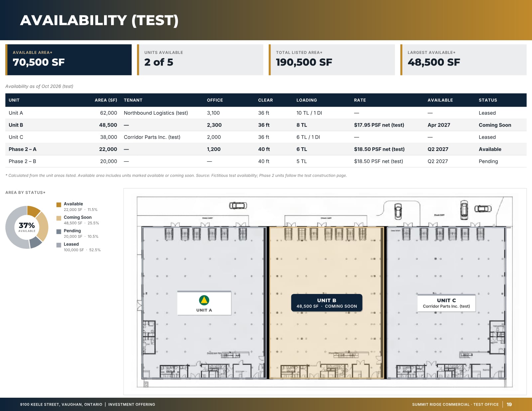Click the Phase 2 – B row label

(22, 161)
